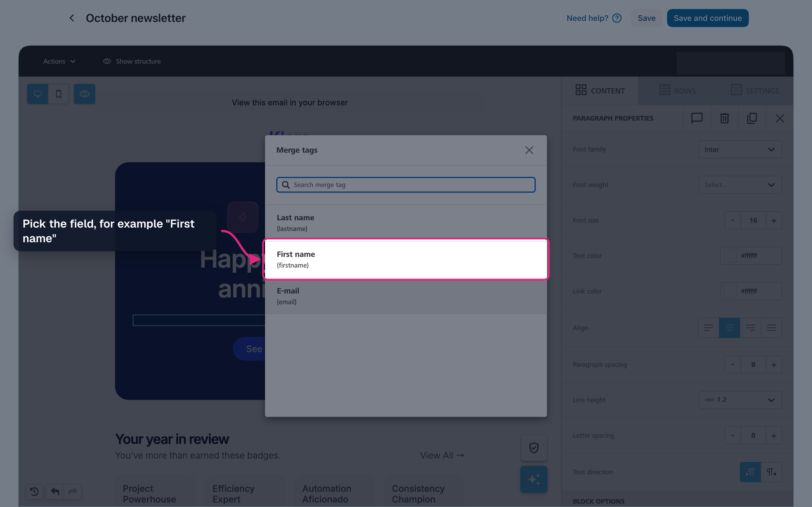Open comment bubble icon in properties
Viewport: 812px width, 507px height.
[x=697, y=118]
